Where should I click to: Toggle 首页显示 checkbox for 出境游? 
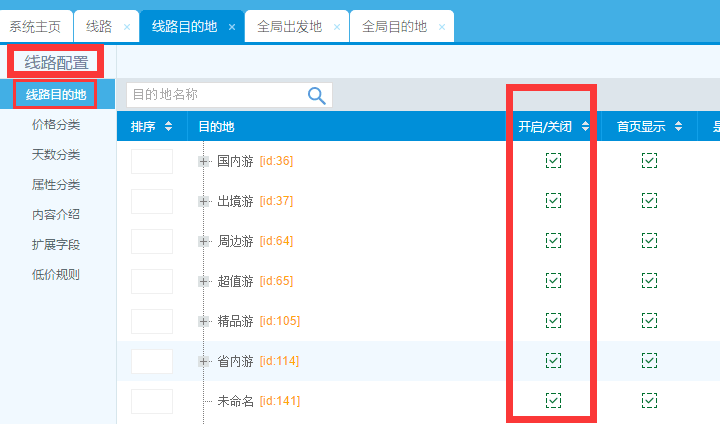(x=649, y=201)
